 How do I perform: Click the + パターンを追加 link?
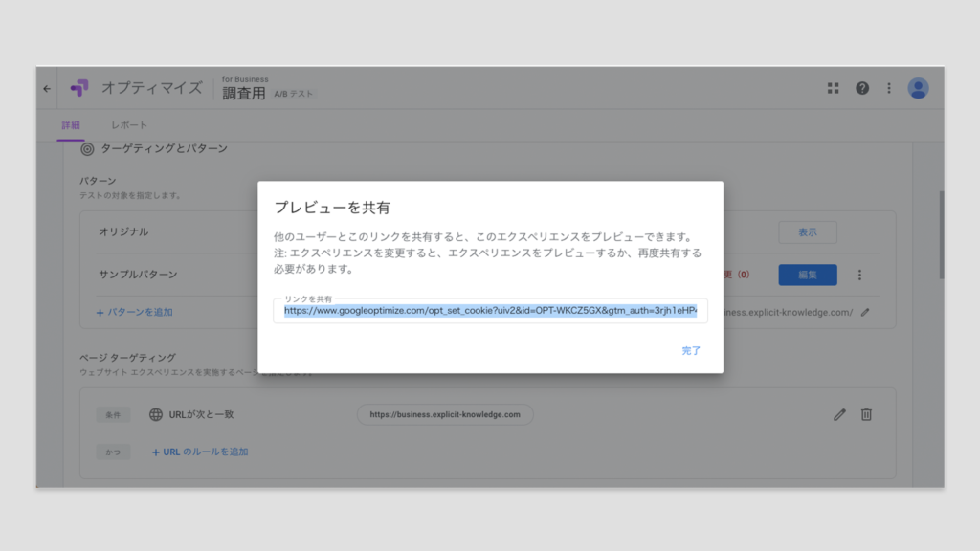[x=134, y=312]
